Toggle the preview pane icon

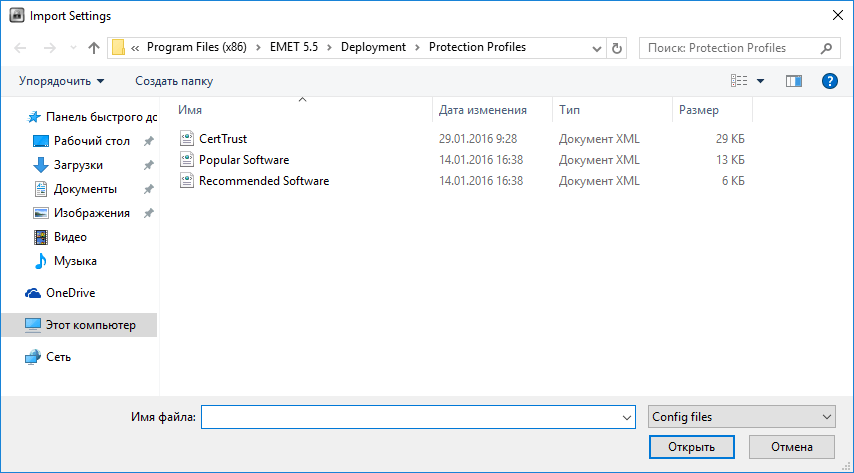(x=794, y=81)
